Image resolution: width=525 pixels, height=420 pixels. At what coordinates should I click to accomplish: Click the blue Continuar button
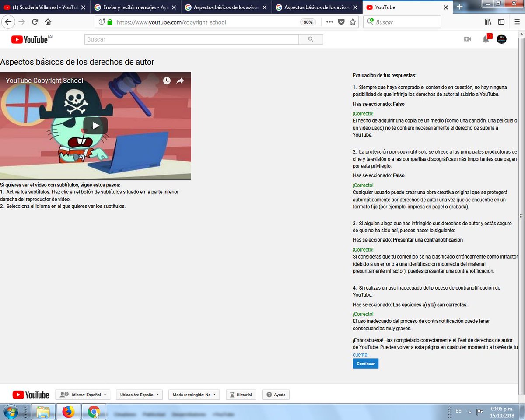[365, 364]
